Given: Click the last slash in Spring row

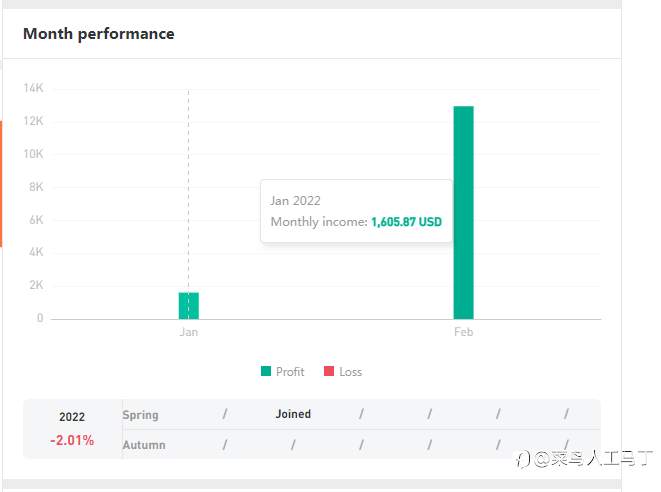Looking at the screenshot, I should pos(567,414).
